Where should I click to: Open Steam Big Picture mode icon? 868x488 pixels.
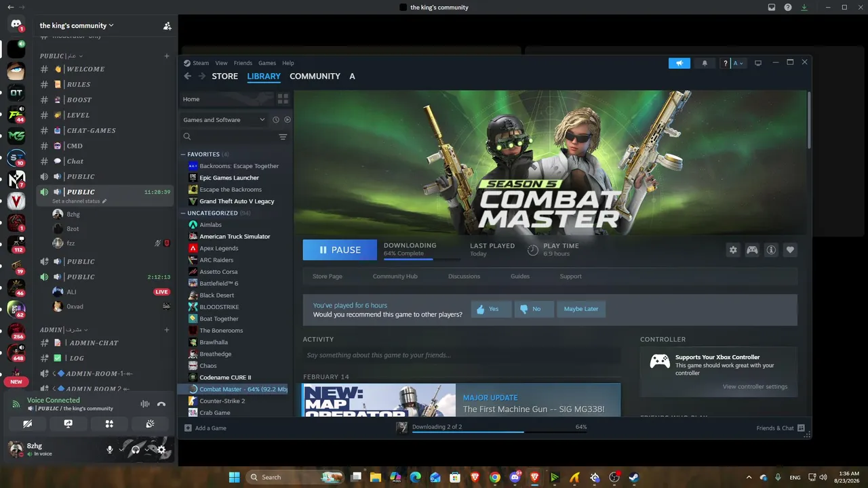point(758,63)
